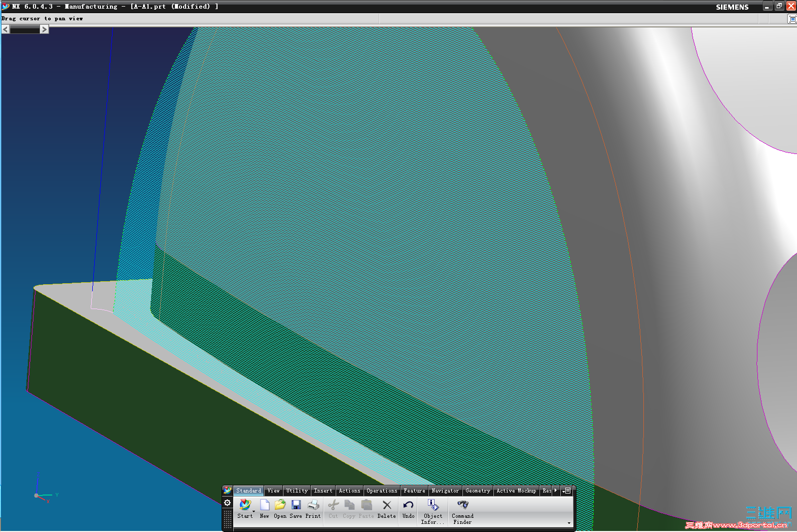The width and height of the screenshot is (797, 532).
Task: Close the NX window
Action: pos(791,7)
